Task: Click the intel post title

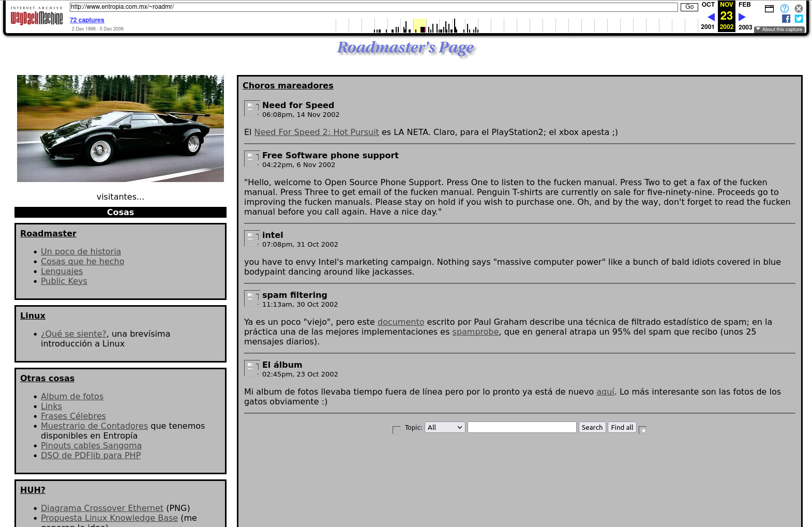Action: (273, 235)
